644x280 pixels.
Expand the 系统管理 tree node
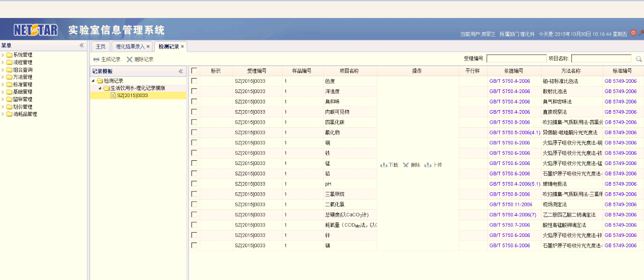[3, 55]
